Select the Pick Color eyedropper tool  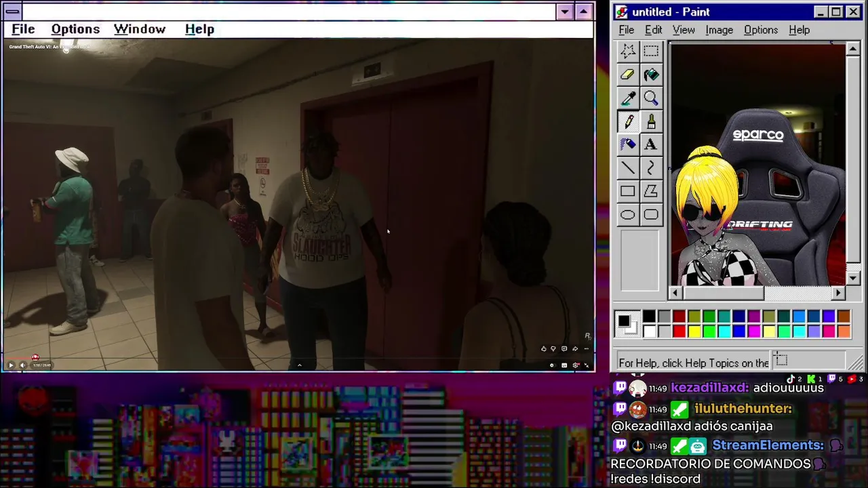(628, 98)
